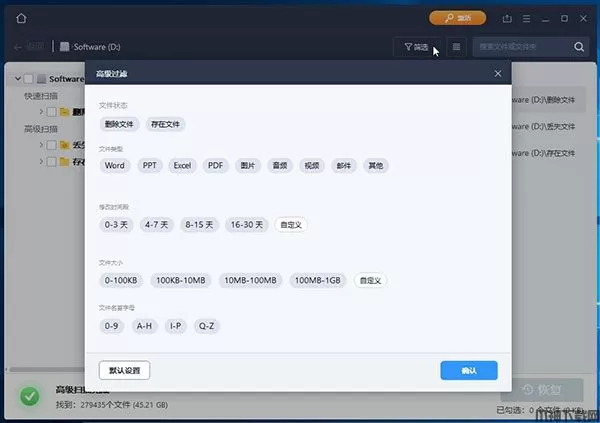This screenshot has height=423, width=600.
Task: Select the Excel file type chip
Action: (x=182, y=165)
